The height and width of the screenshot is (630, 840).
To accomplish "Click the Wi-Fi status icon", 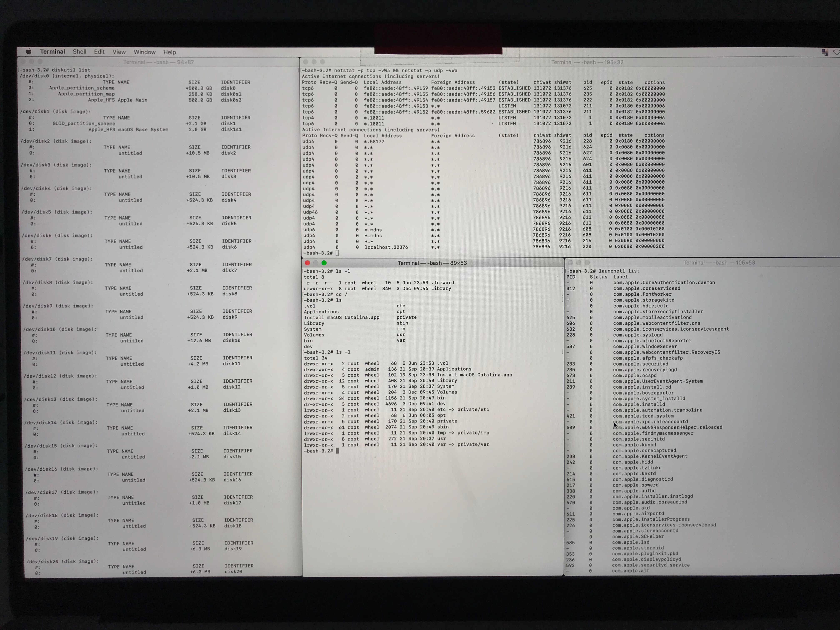I will point(837,52).
